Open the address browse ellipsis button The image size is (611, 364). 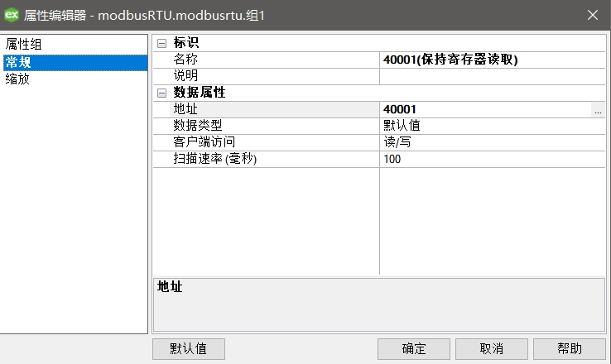point(598,110)
